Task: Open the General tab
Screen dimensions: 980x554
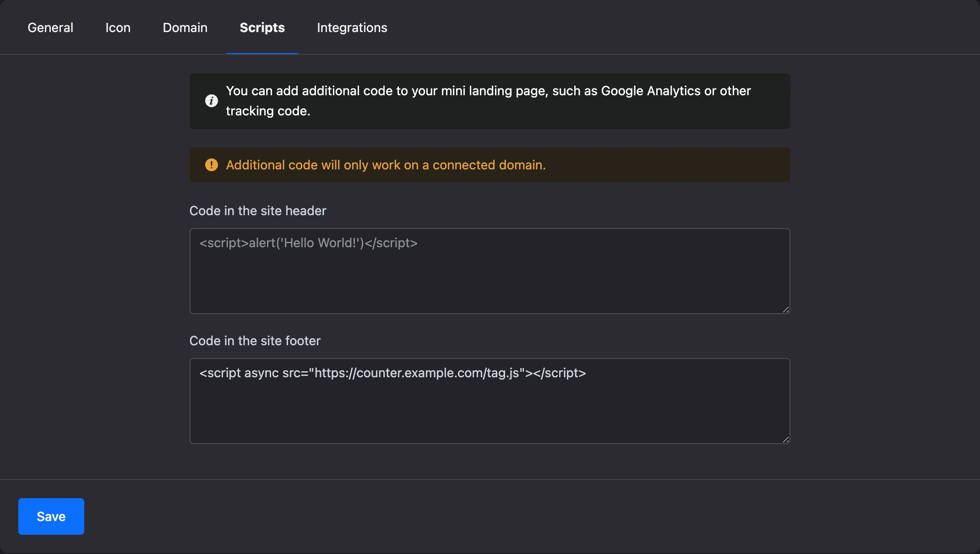Action: tap(50, 27)
